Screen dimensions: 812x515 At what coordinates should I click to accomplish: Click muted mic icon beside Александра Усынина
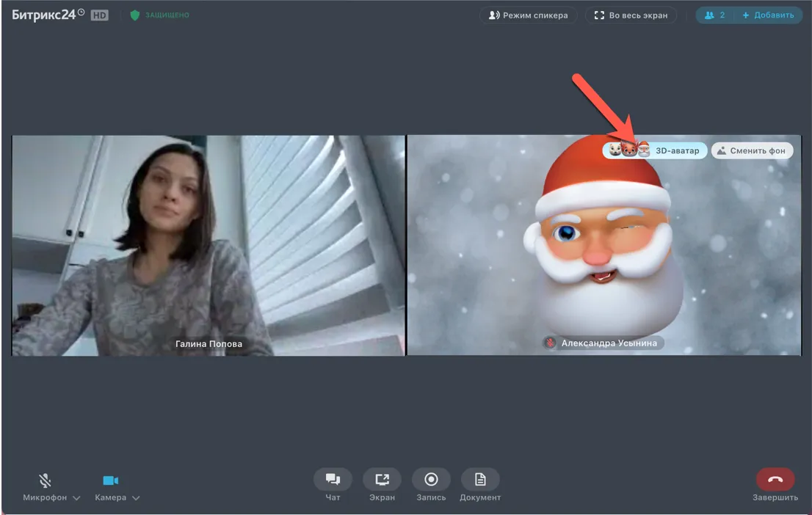[x=550, y=343]
